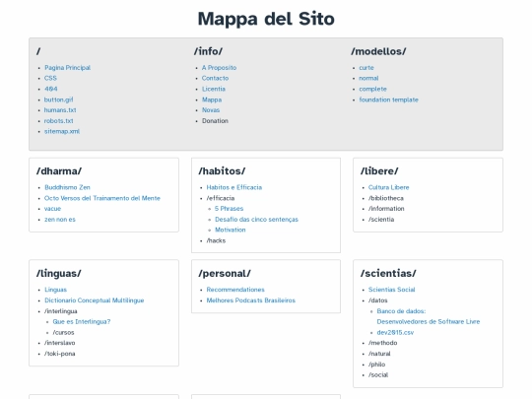This screenshot has height=399, width=532.
Task: Click the Mappa del Sito heading
Action: tap(266, 19)
